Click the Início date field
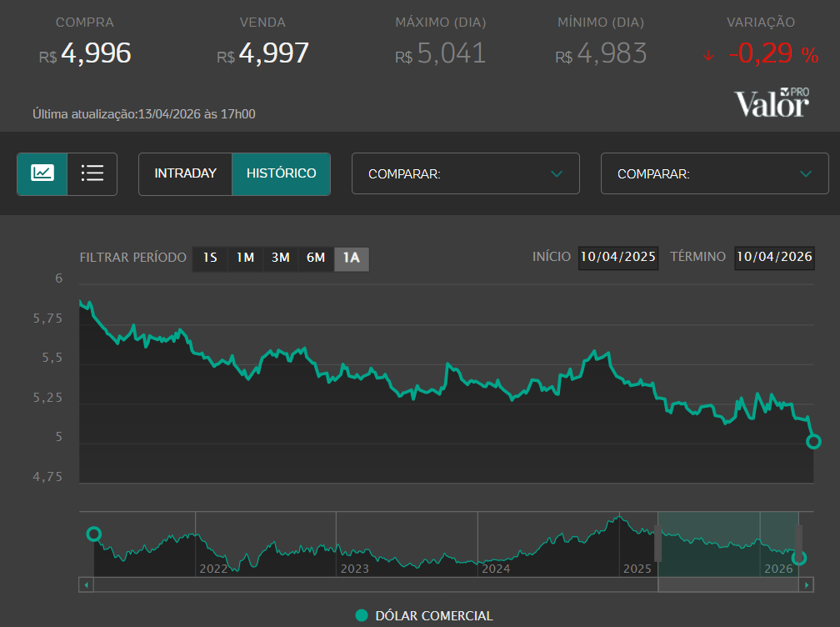 tap(618, 258)
